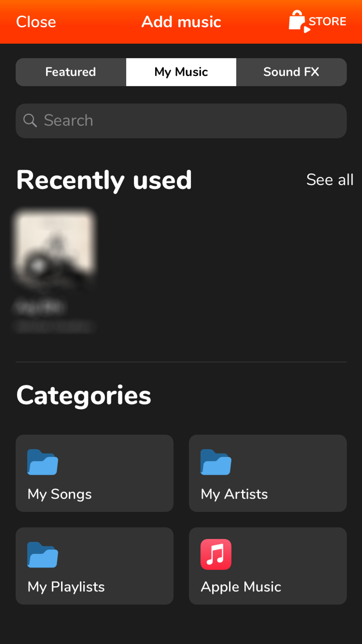Viewport: 362px width, 644px height.
Task: Tap the blurred track title under the thumbnail
Action: 40,307
